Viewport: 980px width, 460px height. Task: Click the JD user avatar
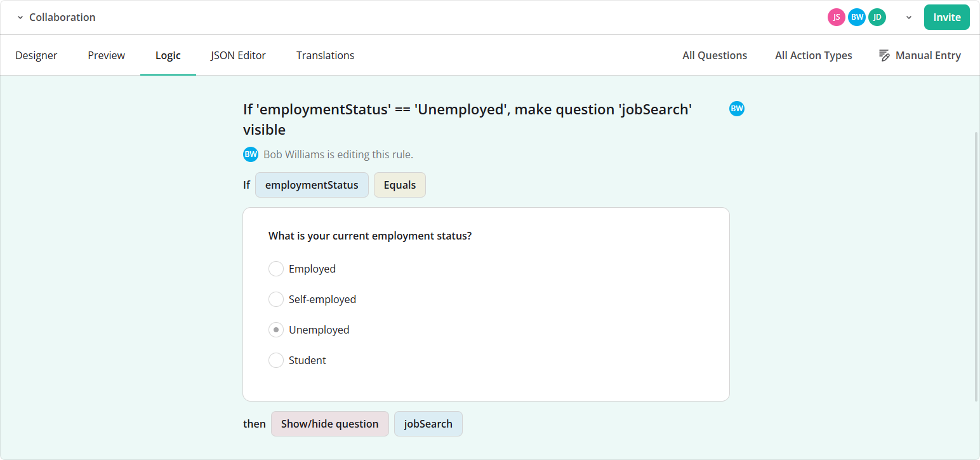(877, 17)
